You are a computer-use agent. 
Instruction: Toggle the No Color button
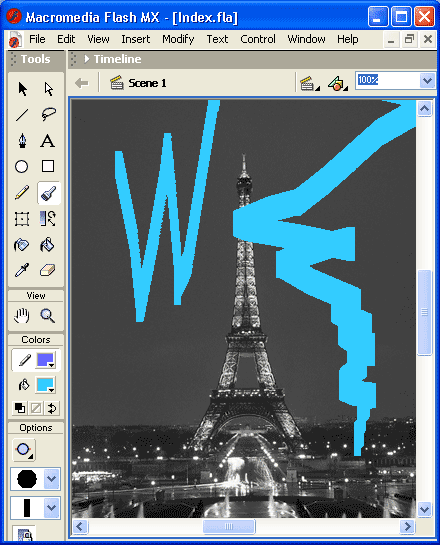click(x=36, y=408)
